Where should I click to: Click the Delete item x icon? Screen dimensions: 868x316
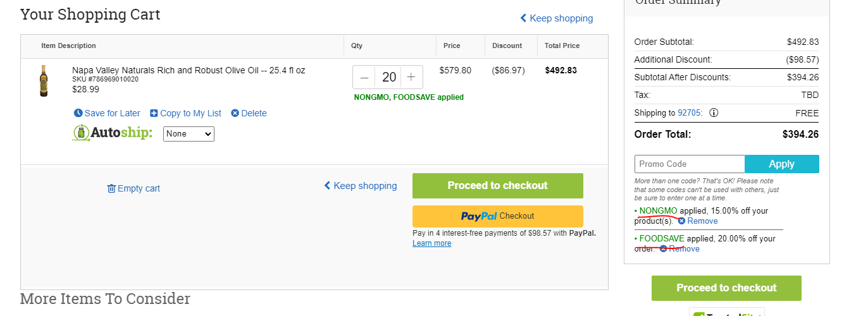235,113
